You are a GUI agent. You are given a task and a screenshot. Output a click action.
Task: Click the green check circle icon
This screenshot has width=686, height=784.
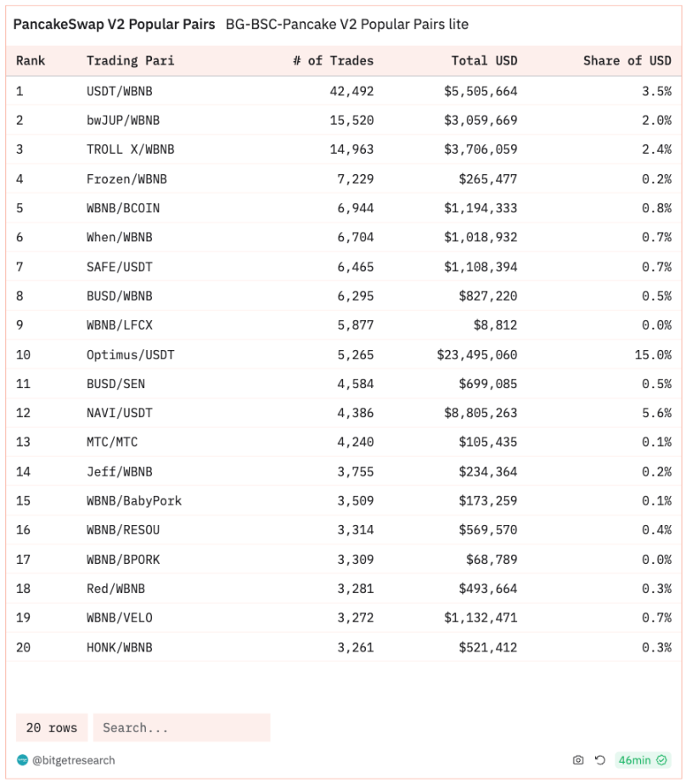663,760
